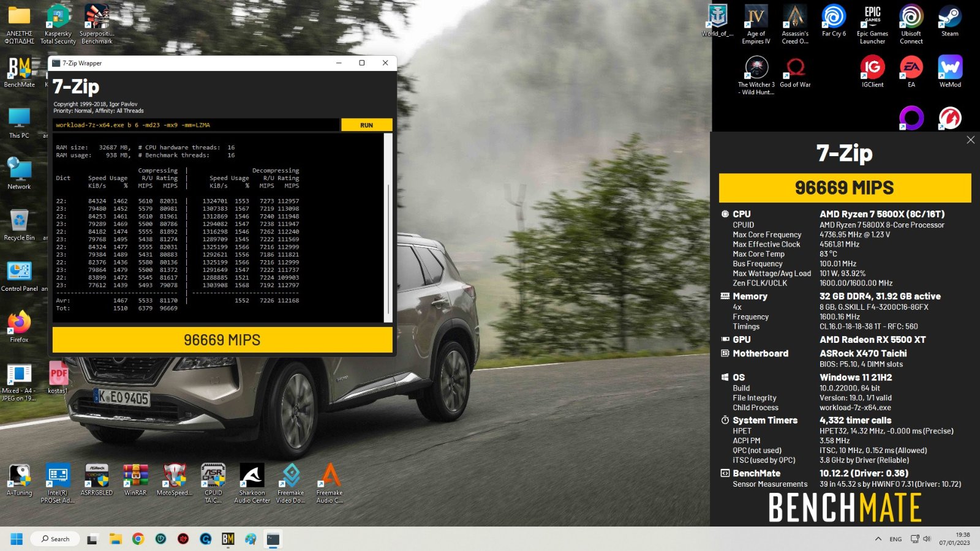Open Freemake Audio Converter shortcut
980x551 pixels.
330,484
